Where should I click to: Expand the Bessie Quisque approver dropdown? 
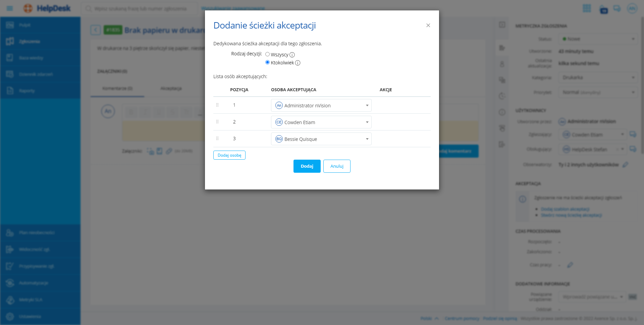click(367, 139)
